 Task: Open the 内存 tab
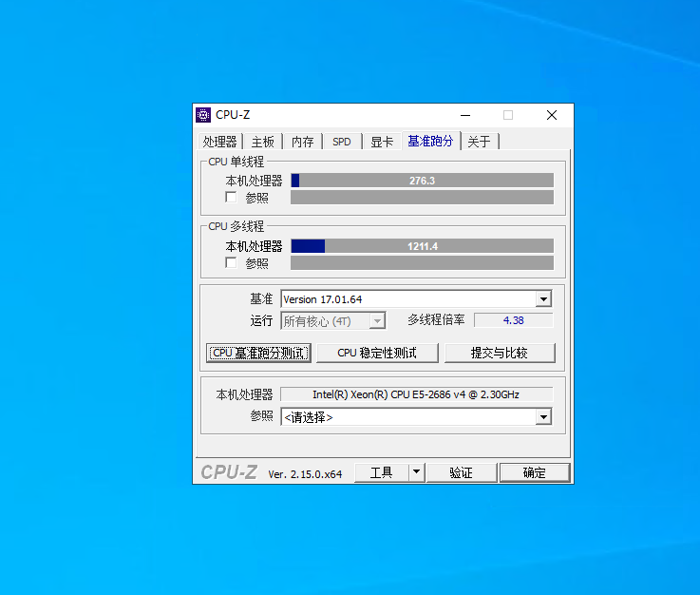coord(302,142)
